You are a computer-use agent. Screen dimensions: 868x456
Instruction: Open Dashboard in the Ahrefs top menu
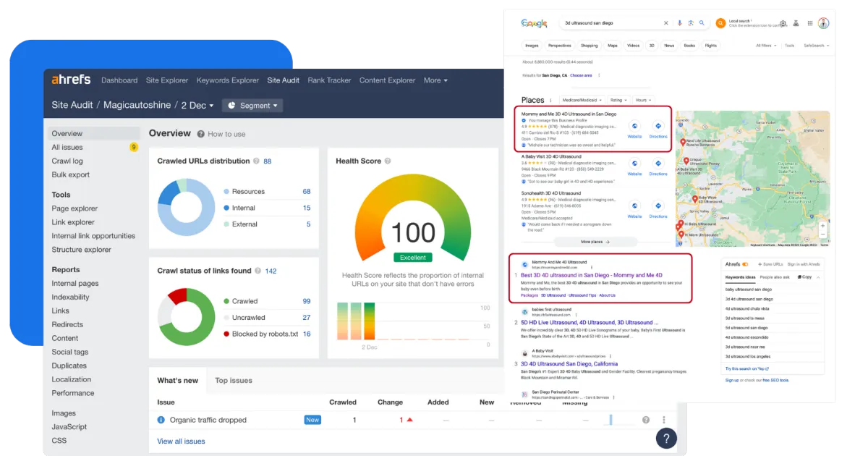119,80
